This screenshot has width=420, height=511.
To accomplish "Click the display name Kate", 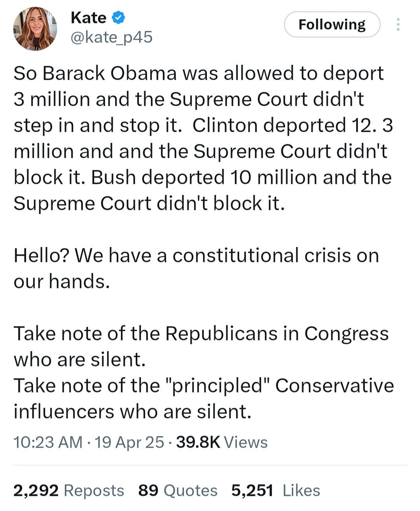I will 89,18.
